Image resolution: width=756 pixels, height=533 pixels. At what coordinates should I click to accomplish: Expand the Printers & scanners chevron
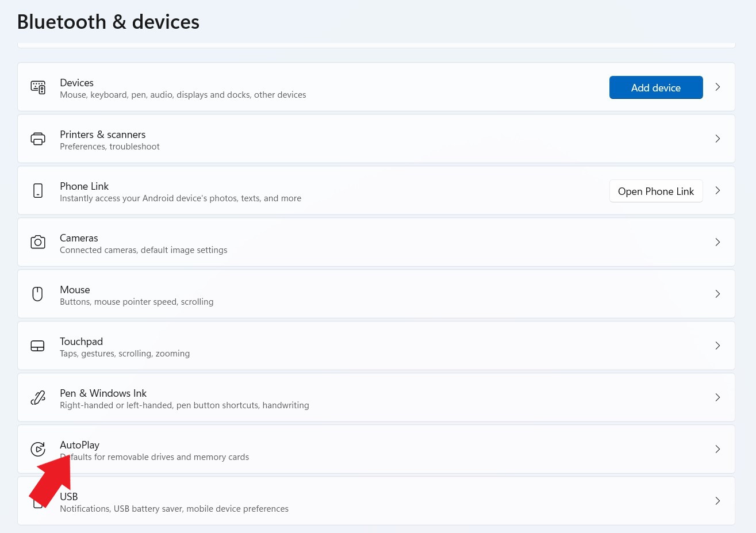coord(717,139)
